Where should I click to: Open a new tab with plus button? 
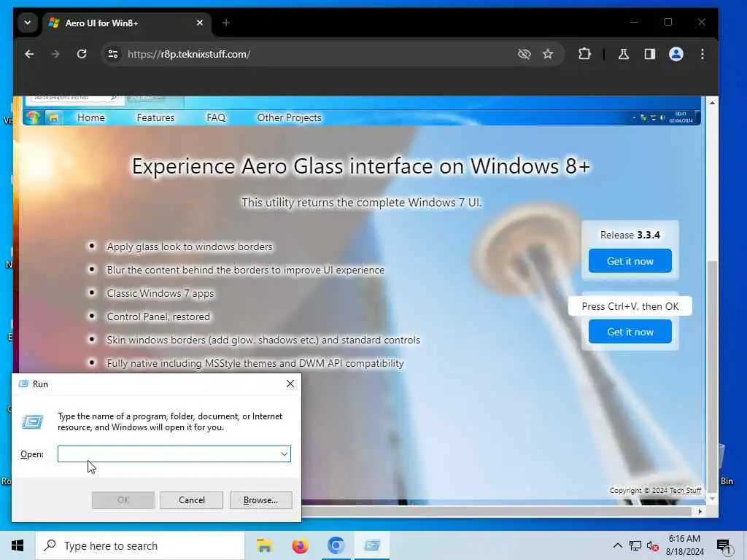226,23
